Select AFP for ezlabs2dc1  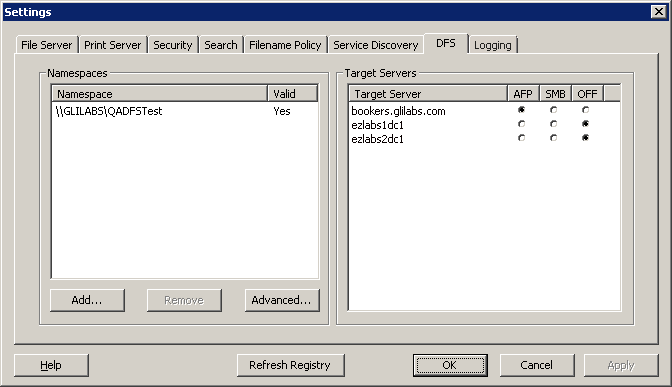point(521,138)
